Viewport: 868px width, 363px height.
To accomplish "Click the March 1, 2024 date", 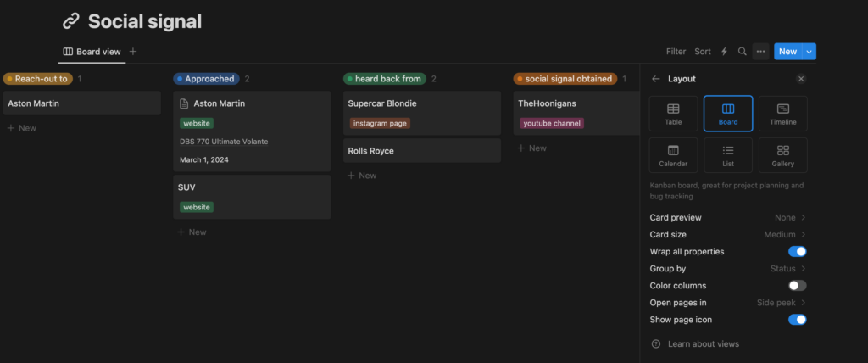I will (203, 160).
